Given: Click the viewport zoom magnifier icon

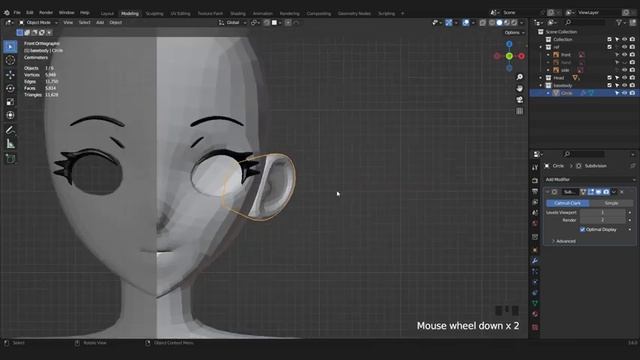Looking at the screenshot, I should pyautogui.click(x=520, y=77).
